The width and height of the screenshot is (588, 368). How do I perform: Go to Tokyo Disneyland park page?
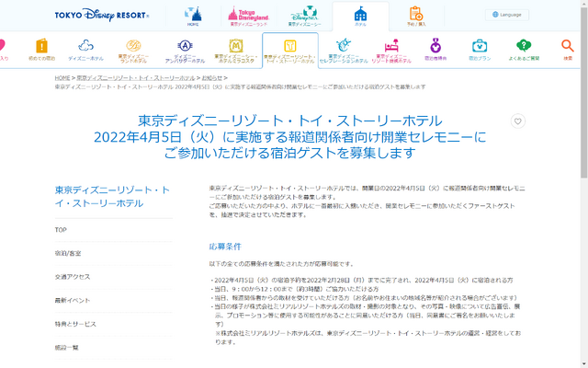click(x=247, y=16)
